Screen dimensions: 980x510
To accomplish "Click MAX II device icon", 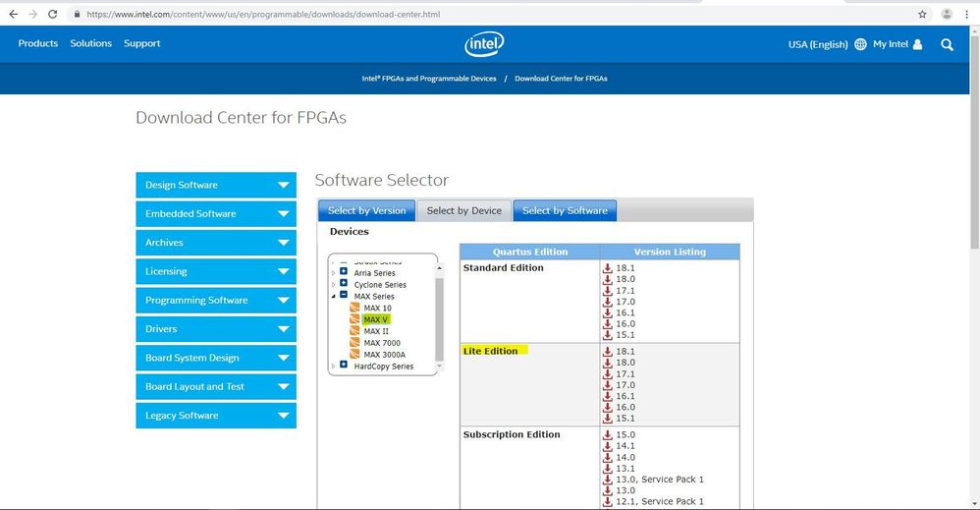I will (x=354, y=331).
